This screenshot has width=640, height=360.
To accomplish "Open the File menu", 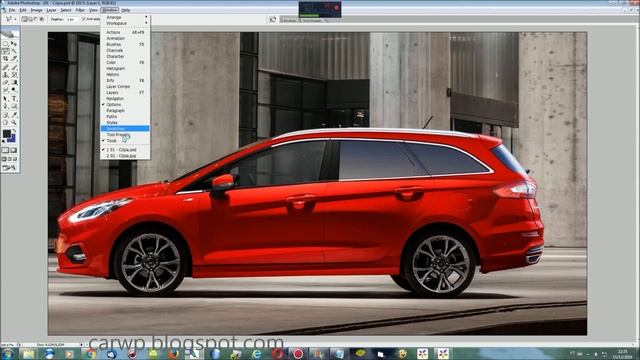I will click(x=12, y=10).
